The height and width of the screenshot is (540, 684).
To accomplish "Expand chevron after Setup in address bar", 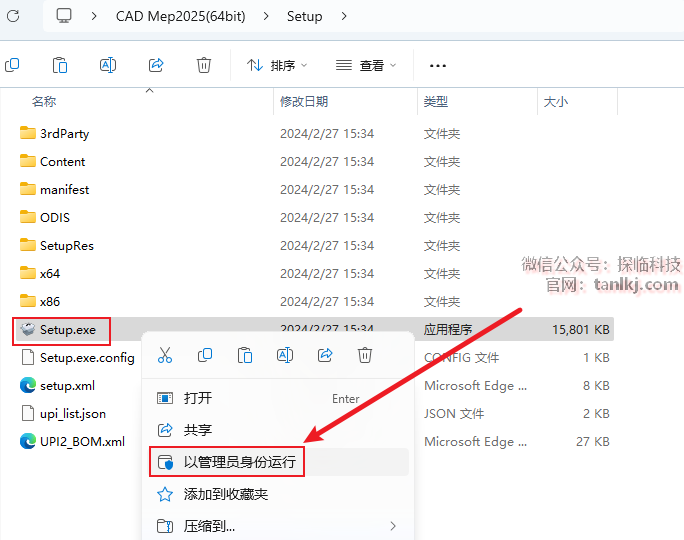I will (x=344, y=16).
